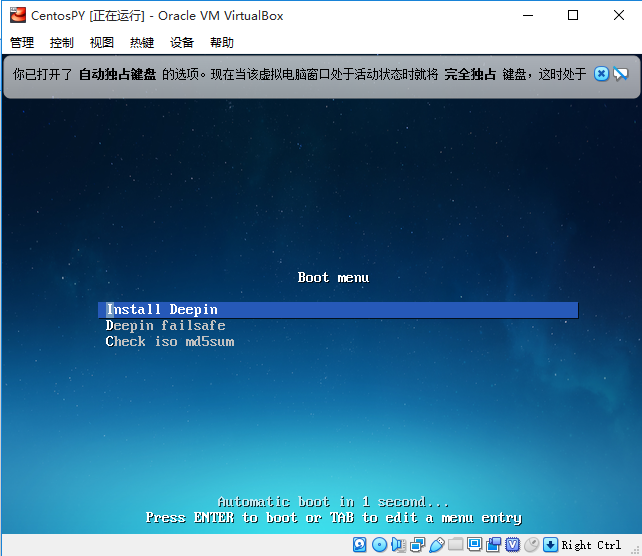Click the video recording status icon
Image resolution: width=642 pixels, height=556 pixels.
pos(494,545)
